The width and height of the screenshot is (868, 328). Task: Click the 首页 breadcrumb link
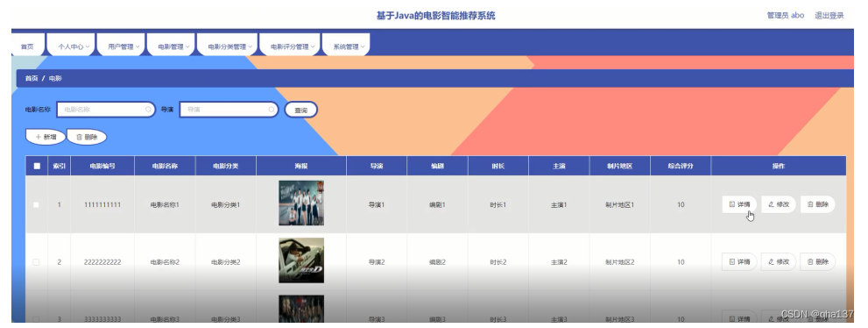tap(32, 79)
